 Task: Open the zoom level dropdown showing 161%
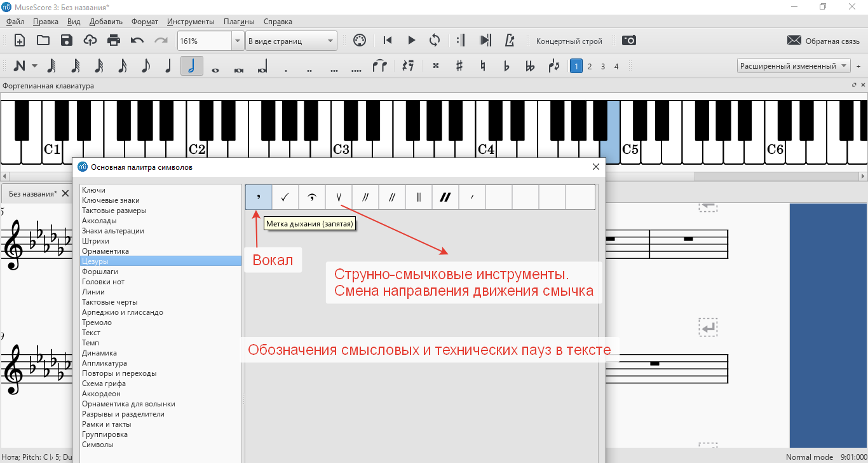coord(210,41)
